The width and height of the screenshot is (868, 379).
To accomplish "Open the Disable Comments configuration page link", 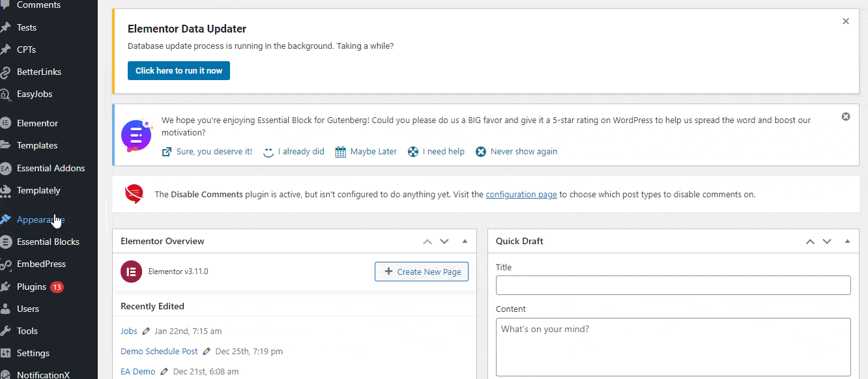I will click(521, 194).
